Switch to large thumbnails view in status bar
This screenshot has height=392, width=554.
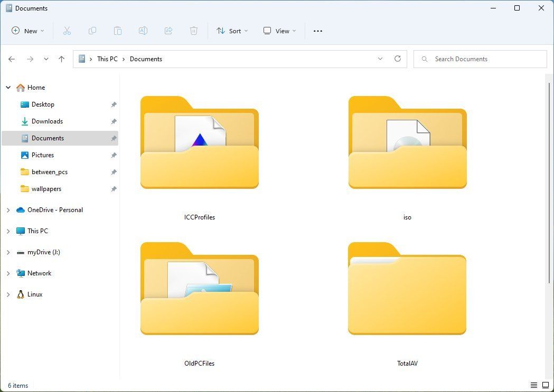pos(544,385)
